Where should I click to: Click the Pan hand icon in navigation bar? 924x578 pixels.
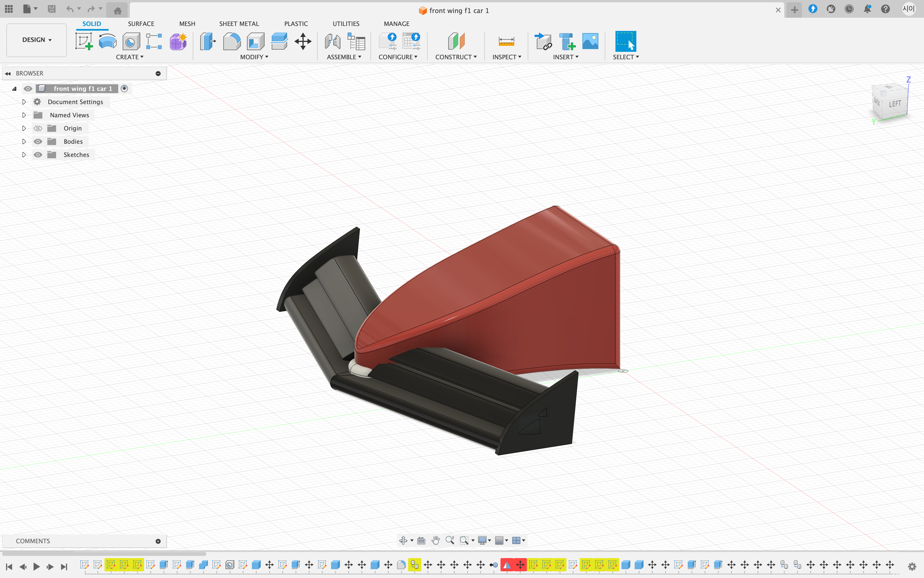(435, 540)
